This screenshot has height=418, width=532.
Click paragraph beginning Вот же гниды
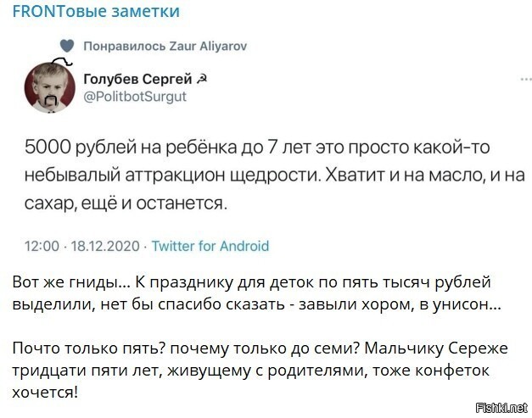257,293
